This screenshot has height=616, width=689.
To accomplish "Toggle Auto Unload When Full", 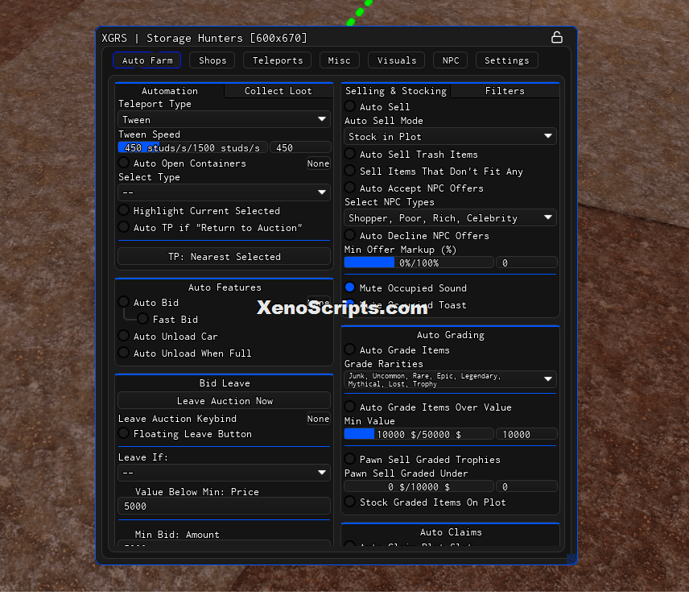I will click(123, 353).
